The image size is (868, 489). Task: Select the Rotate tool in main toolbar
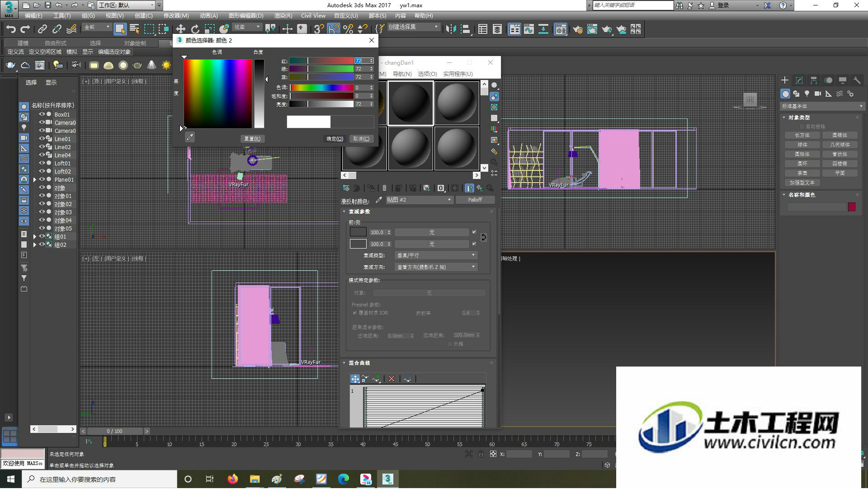[x=195, y=29]
